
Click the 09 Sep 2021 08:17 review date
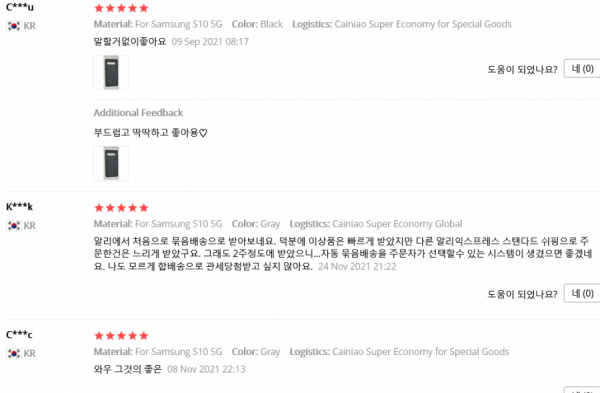[210, 41]
